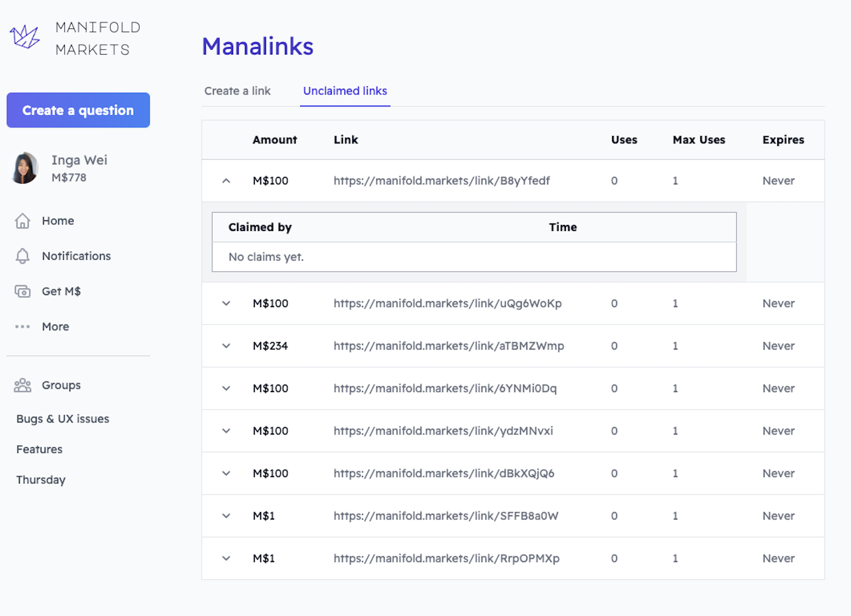
Task: Click the link URL ending B8yYfedf
Action: click(x=441, y=181)
